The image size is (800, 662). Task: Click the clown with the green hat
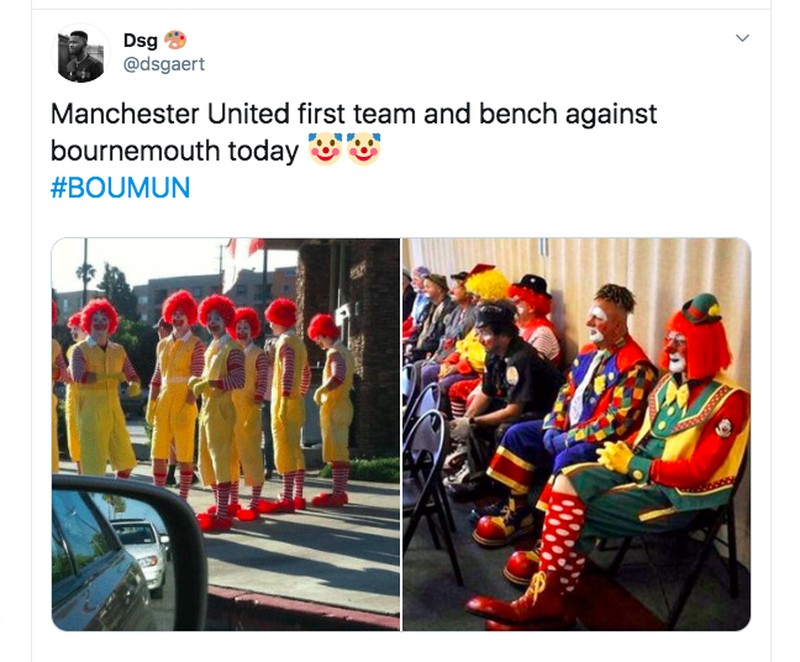pyautogui.click(x=684, y=423)
